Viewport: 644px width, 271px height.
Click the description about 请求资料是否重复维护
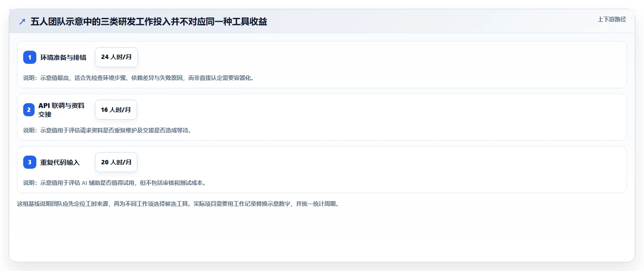[107, 130]
